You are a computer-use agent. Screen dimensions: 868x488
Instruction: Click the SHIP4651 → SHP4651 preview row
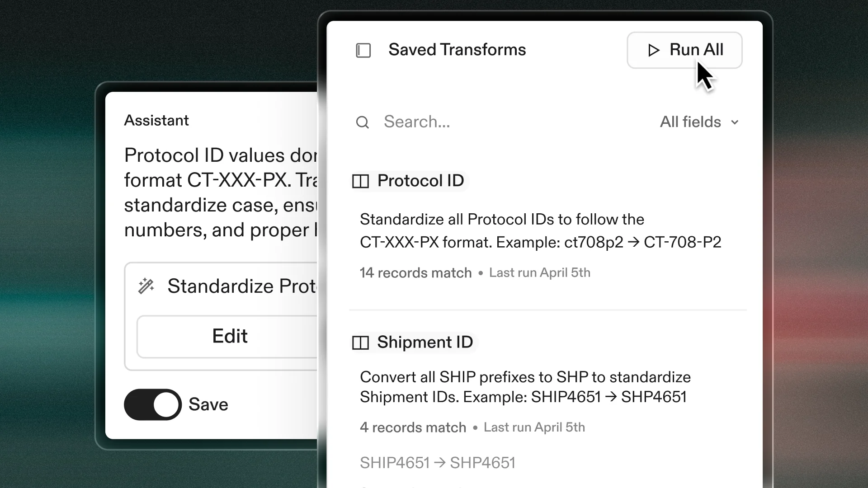(437, 463)
